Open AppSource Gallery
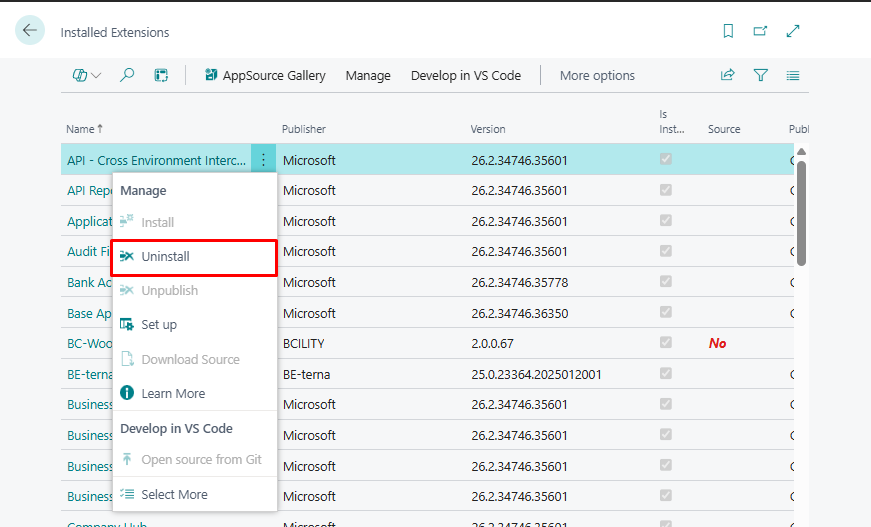The image size is (871, 527). click(x=265, y=76)
